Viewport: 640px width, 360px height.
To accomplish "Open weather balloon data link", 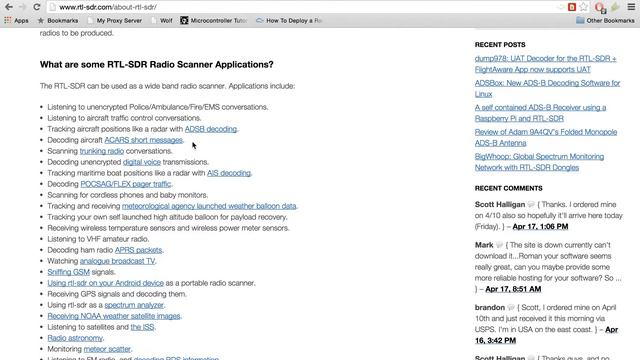I will pos(209,206).
